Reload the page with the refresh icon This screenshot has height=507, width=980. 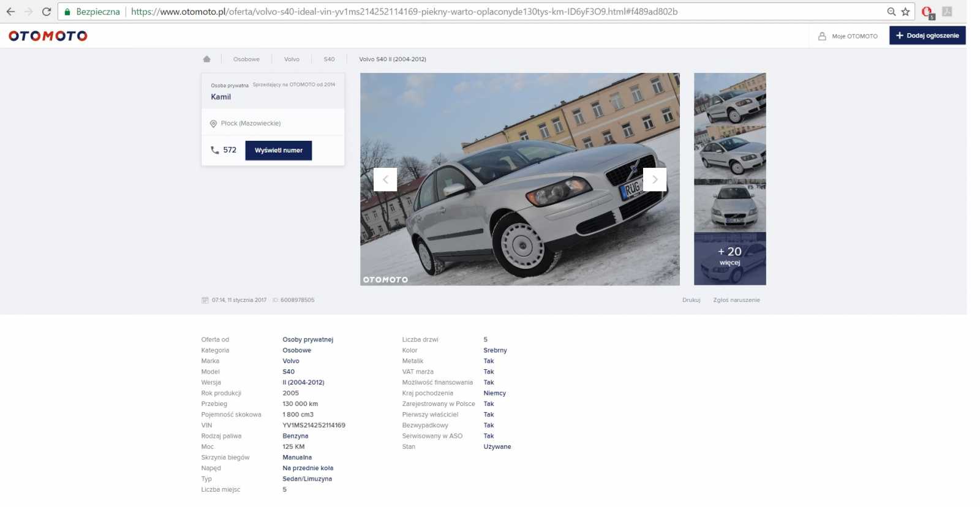tap(47, 12)
